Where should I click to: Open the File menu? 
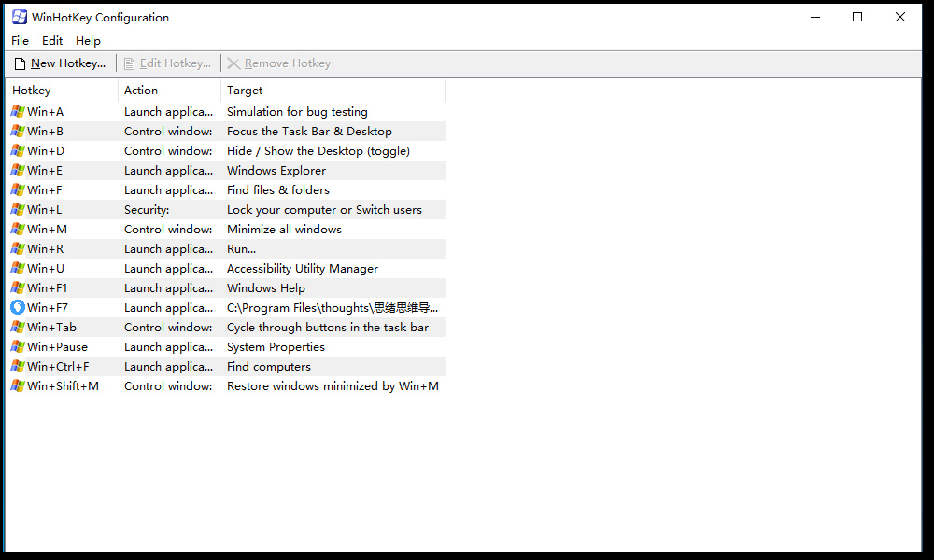click(20, 40)
